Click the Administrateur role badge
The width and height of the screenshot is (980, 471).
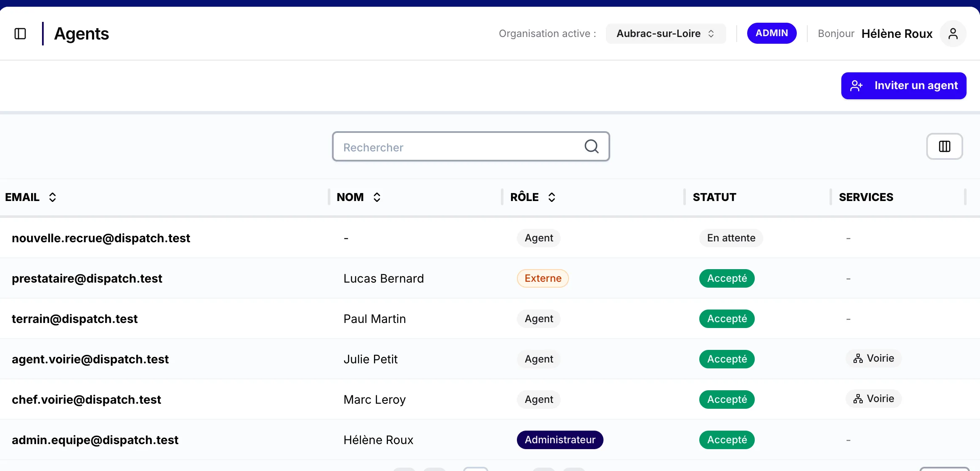[560, 440]
